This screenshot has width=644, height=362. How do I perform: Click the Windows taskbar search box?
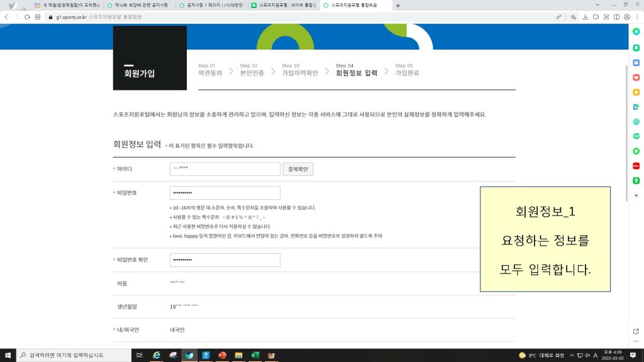[72, 355]
